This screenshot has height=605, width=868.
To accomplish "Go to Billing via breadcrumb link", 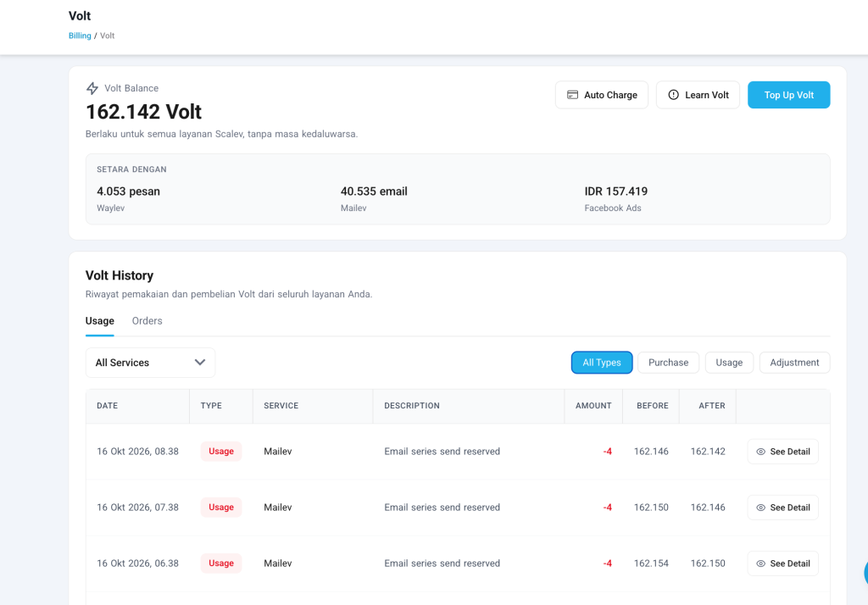I will pos(80,36).
